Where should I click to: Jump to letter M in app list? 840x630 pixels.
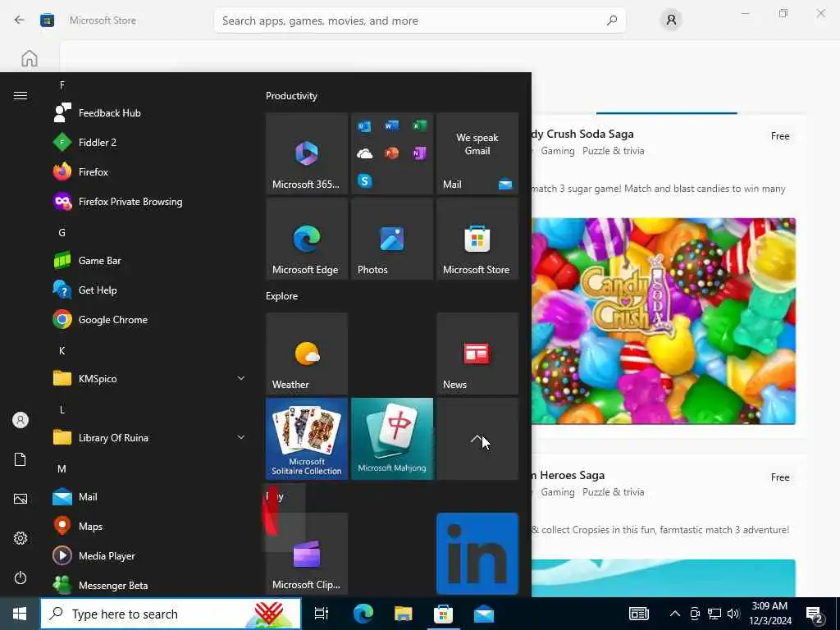[x=62, y=468]
